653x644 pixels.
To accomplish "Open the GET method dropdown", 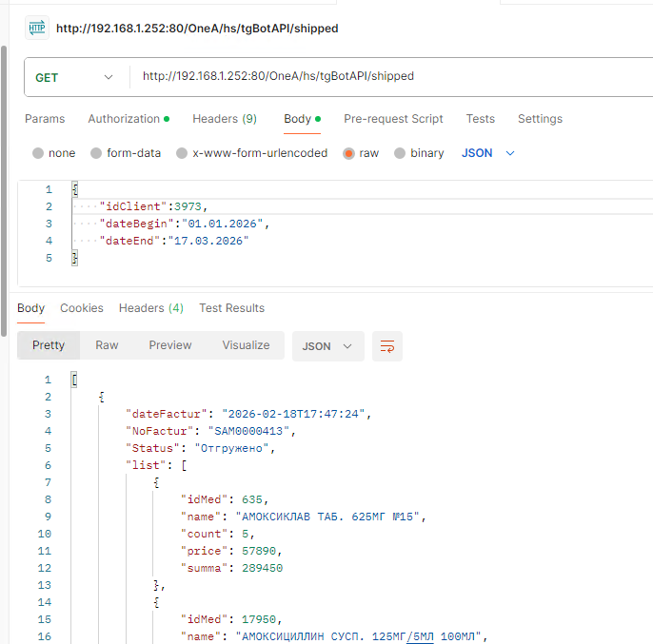I will coord(74,77).
